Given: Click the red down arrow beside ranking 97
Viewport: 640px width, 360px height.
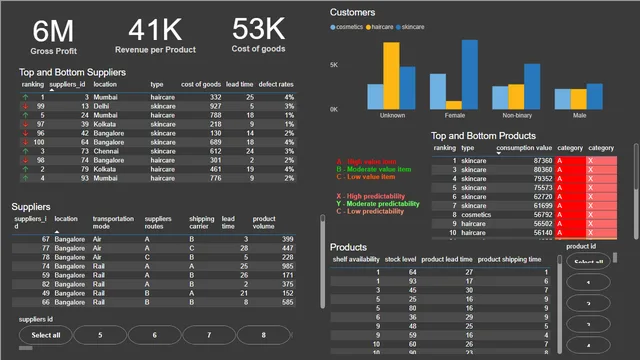Looking at the screenshot, I should click(x=26, y=124).
